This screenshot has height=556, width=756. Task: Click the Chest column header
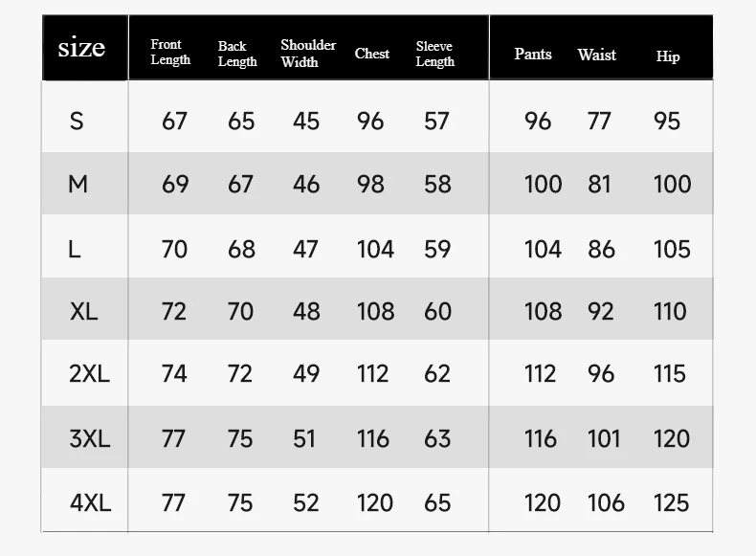tap(371, 54)
